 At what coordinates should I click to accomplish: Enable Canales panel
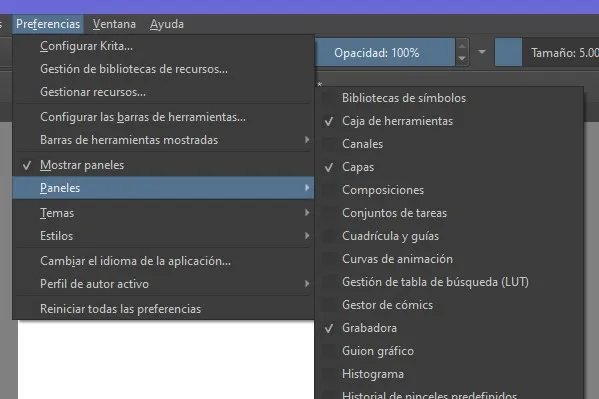[x=449, y=144]
